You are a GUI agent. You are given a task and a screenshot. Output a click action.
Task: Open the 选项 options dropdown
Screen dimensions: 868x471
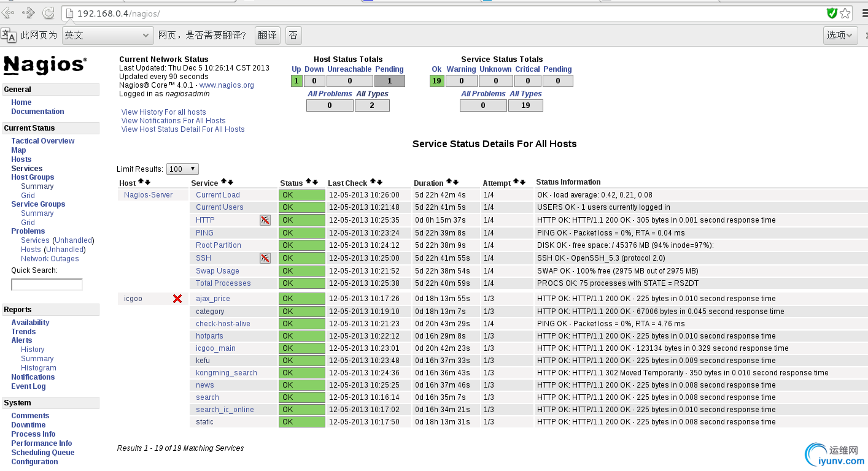[x=840, y=36]
